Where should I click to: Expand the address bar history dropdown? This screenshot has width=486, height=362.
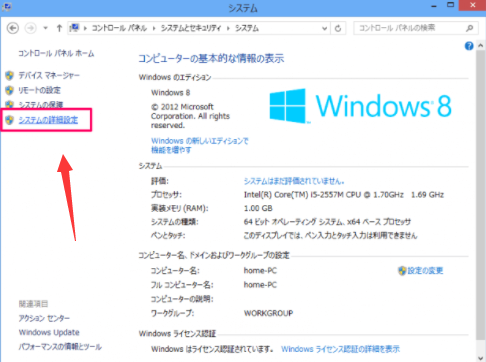(324, 28)
